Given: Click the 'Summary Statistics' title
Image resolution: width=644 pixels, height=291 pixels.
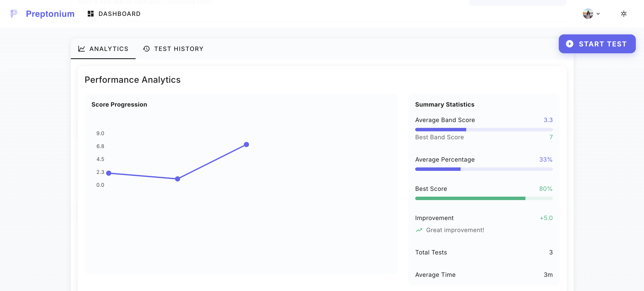Looking at the screenshot, I should click(x=444, y=104).
